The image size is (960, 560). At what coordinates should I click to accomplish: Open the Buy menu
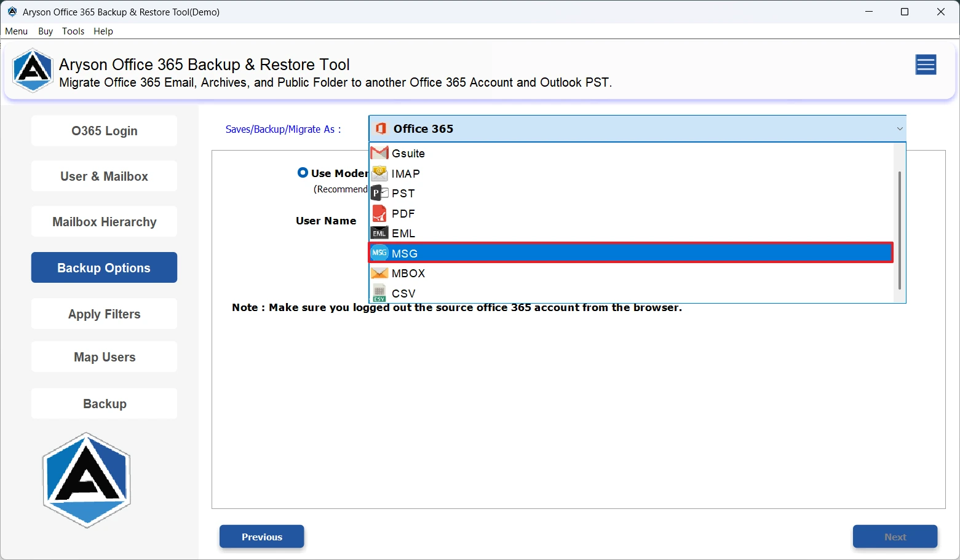(46, 31)
